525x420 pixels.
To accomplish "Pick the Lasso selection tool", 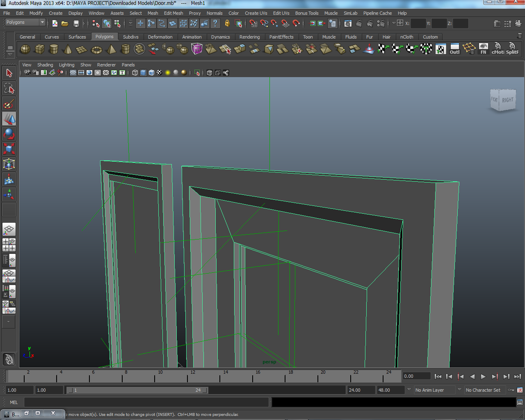I will pyautogui.click(x=9, y=88).
